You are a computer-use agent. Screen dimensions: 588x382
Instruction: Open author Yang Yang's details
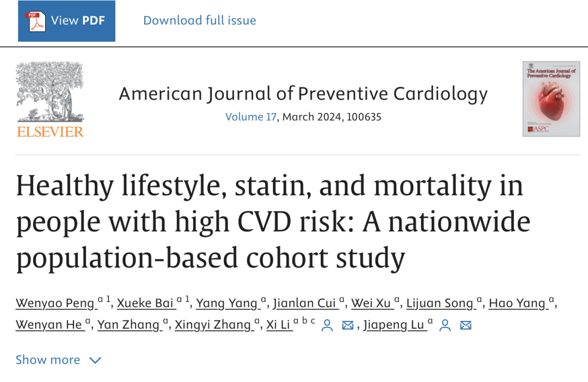pyautogui.click(x=226, y=303)
